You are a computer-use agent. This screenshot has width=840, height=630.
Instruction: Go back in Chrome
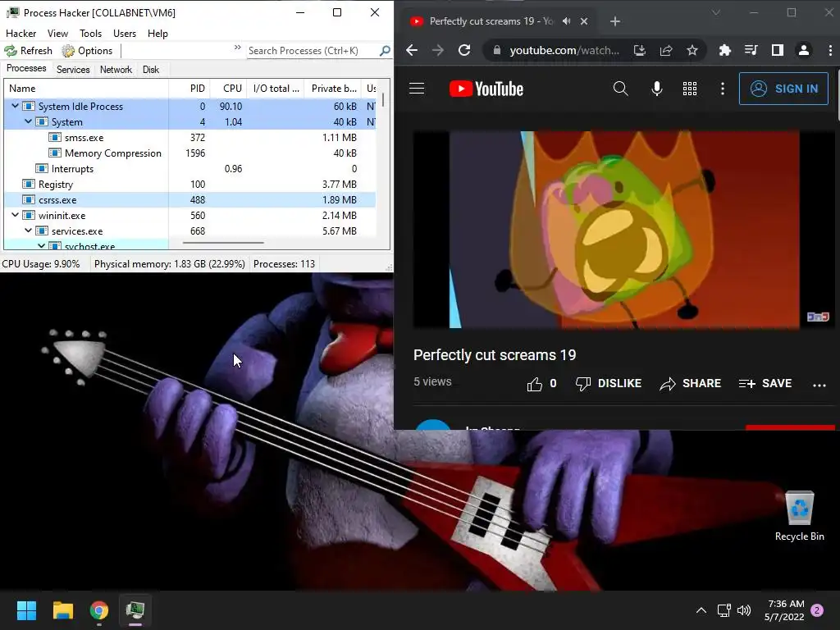click(412, 50)
